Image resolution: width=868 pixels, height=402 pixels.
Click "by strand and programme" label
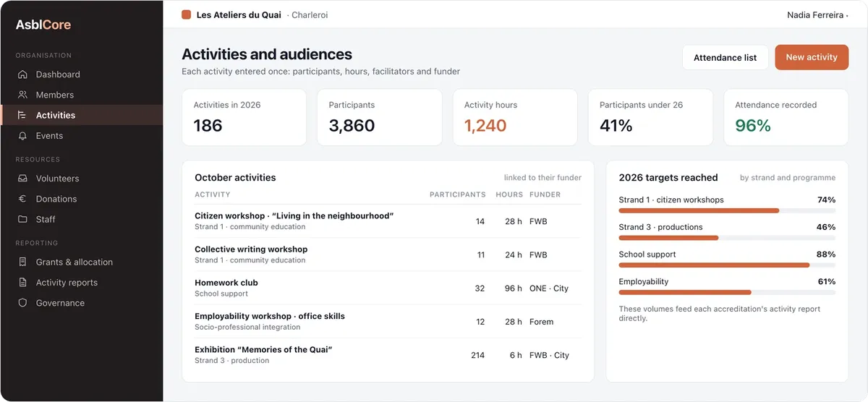click(x=788, y=177)
